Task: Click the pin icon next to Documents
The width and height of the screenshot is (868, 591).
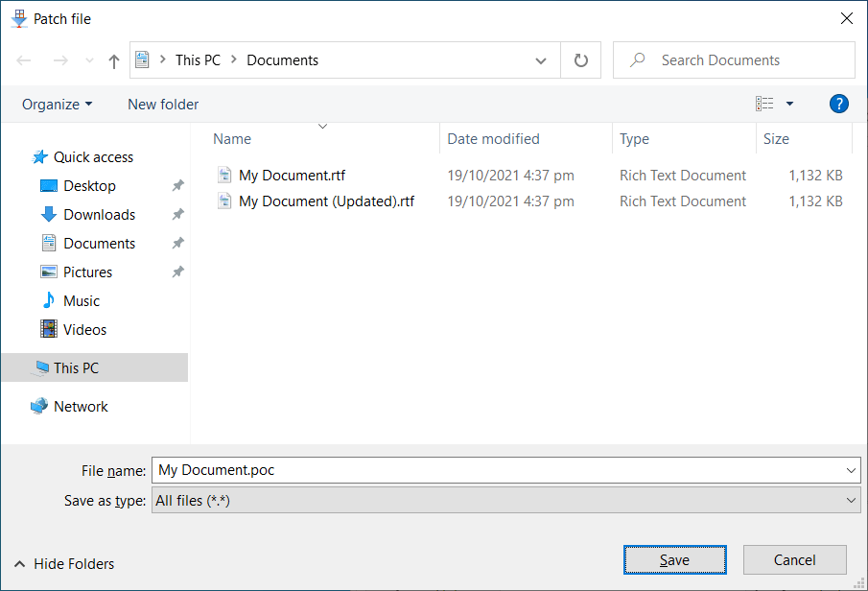Action: pyautogui.click(x=177, y=243)
